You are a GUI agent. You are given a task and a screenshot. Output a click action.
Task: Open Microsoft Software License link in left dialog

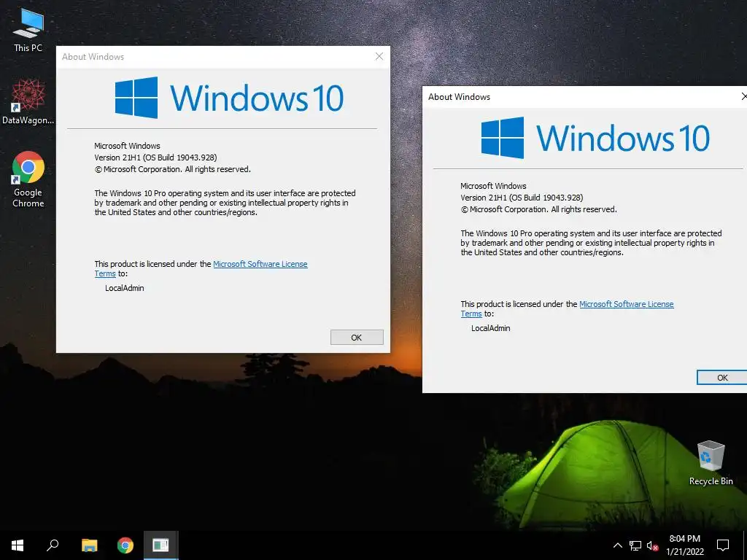click(260, 264)
